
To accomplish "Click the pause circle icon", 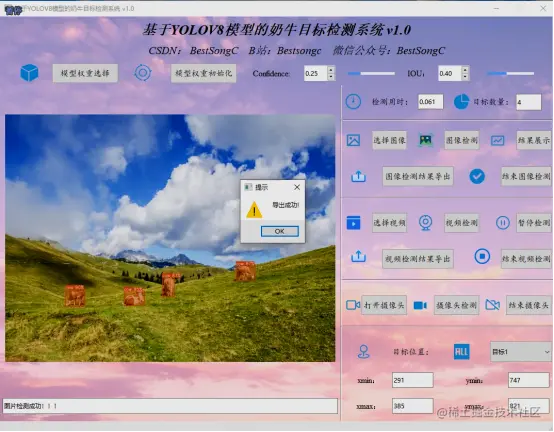I will click(x=502, y=223).
